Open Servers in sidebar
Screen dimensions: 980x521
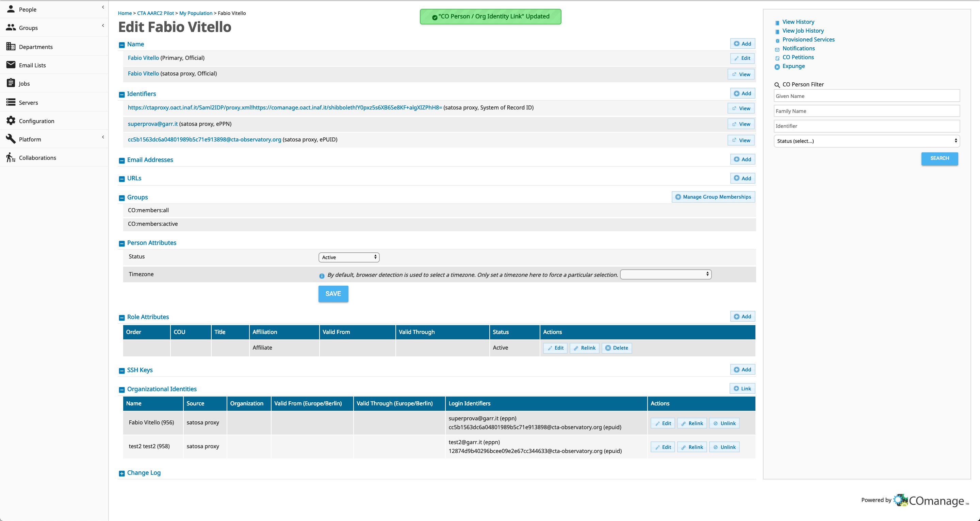[x=54, y=102]
